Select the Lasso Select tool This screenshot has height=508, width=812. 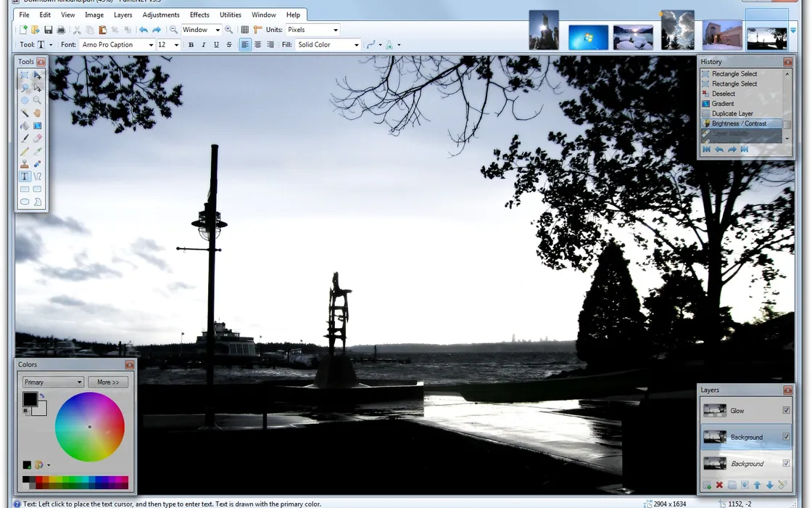click(x=25, y=88)
